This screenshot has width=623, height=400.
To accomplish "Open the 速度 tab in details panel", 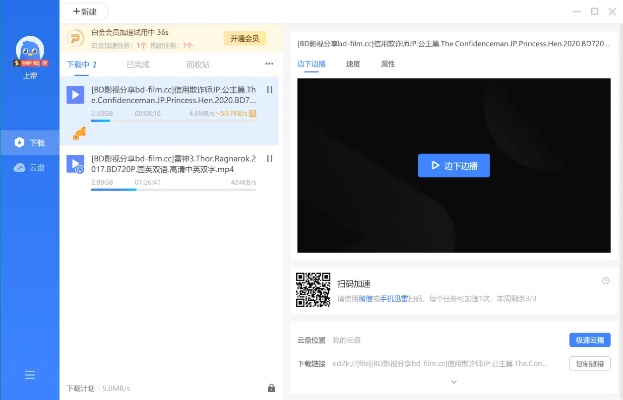I will (x=353, y=64).
